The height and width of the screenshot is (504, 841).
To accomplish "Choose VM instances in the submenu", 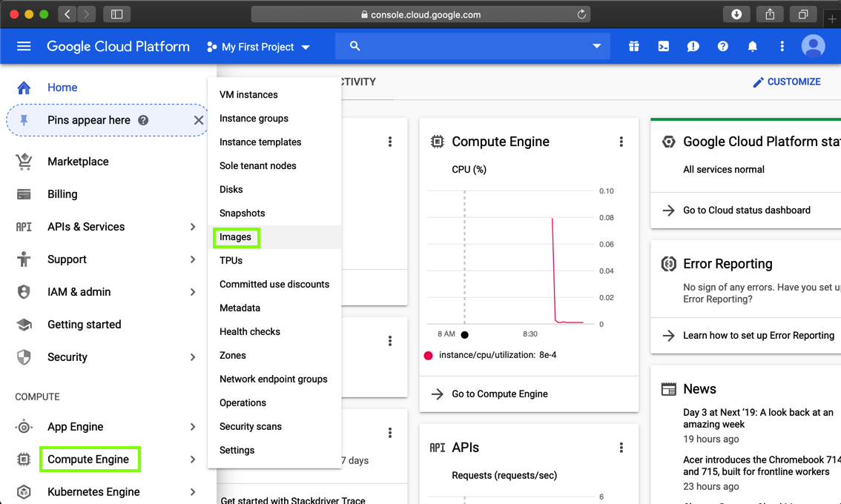I will click(248, 95).
